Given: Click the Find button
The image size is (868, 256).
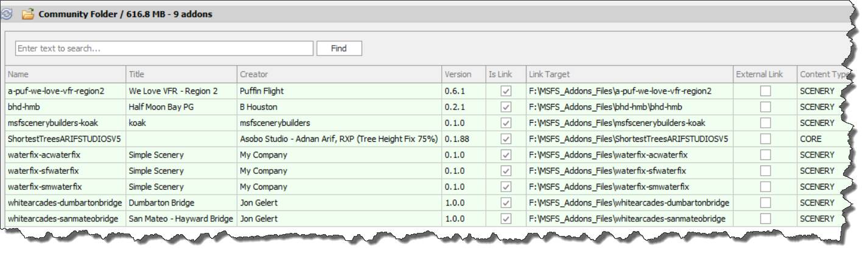Looking at the screenshot, I should pyautogui.click(x=339, y=49).
